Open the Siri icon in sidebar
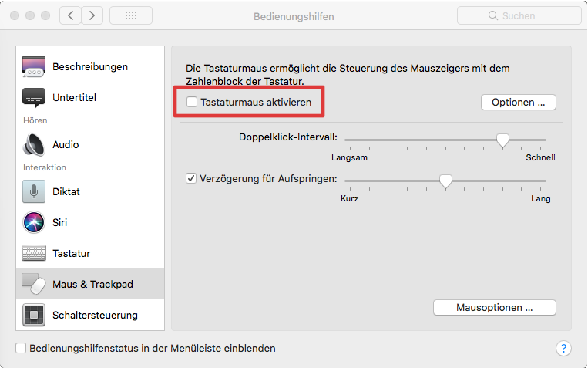 pyautogui.click(x=34, y=222)
